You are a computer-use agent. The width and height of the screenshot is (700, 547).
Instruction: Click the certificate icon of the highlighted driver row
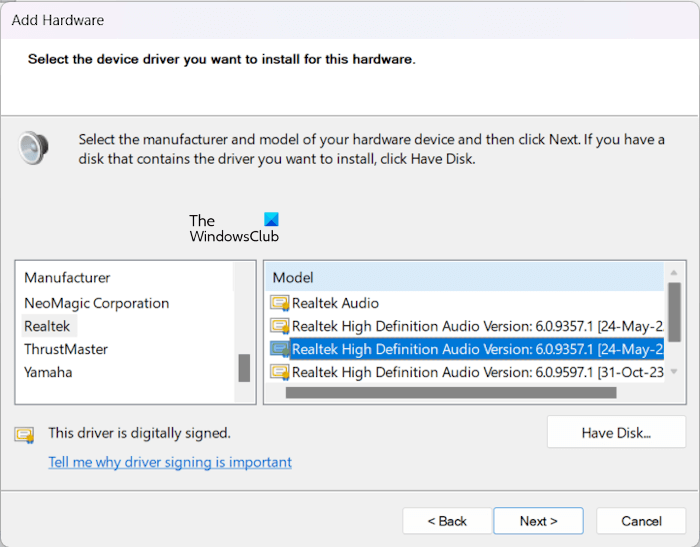(280, 349)
